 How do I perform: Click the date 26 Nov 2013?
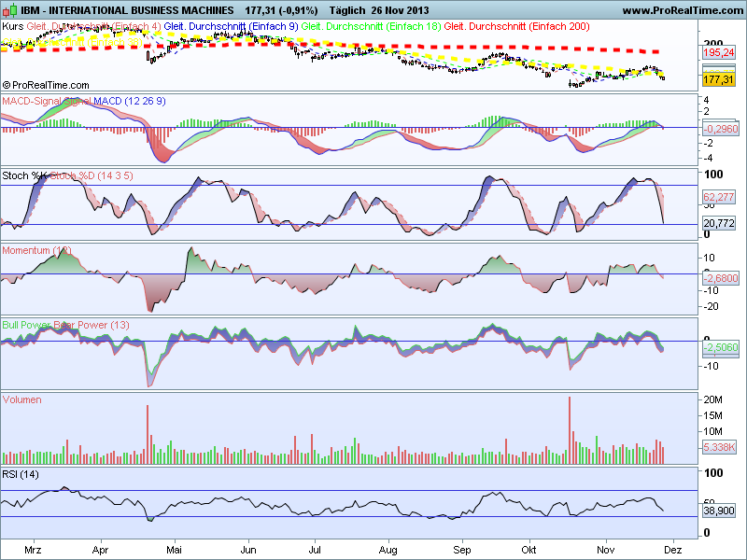399,10
